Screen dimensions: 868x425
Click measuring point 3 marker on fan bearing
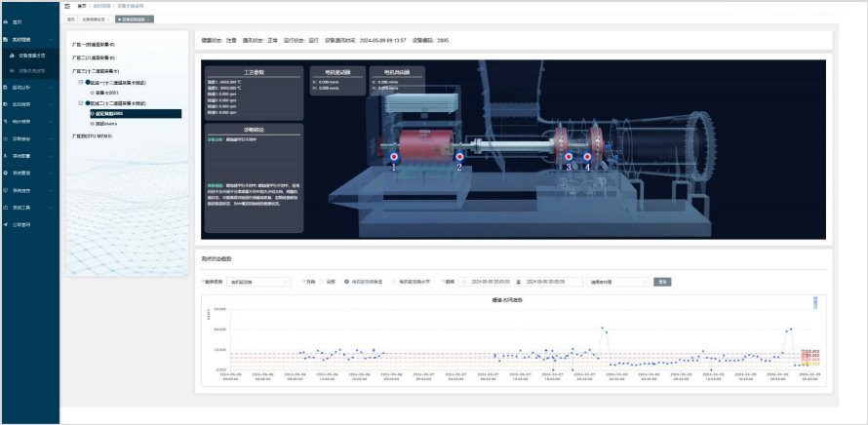pyautogui.click(x=569, y=157)
